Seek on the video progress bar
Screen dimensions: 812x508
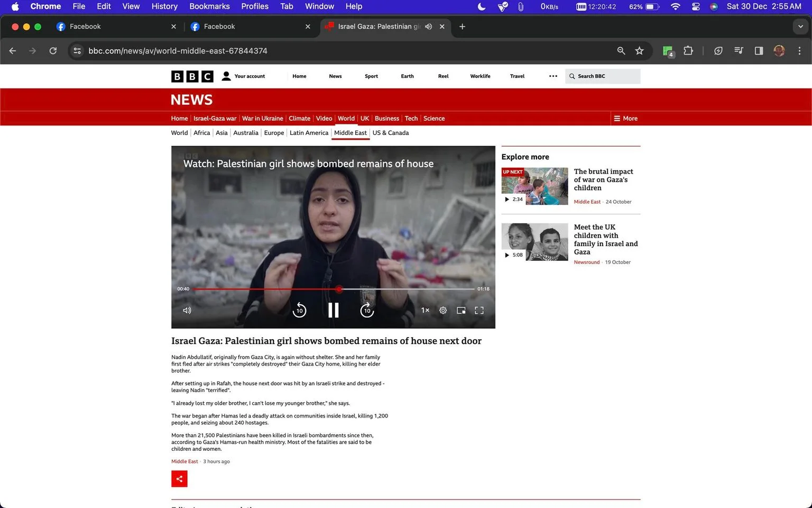point(334,289)
